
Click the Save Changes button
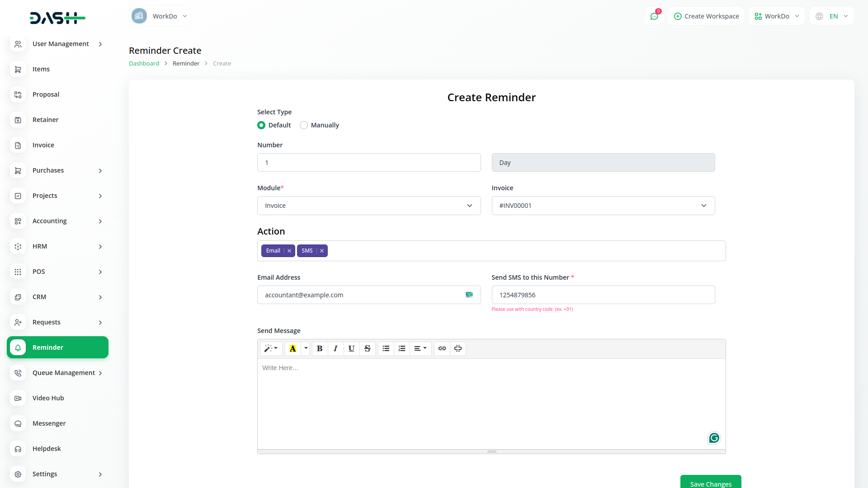[x=710, y=483]
